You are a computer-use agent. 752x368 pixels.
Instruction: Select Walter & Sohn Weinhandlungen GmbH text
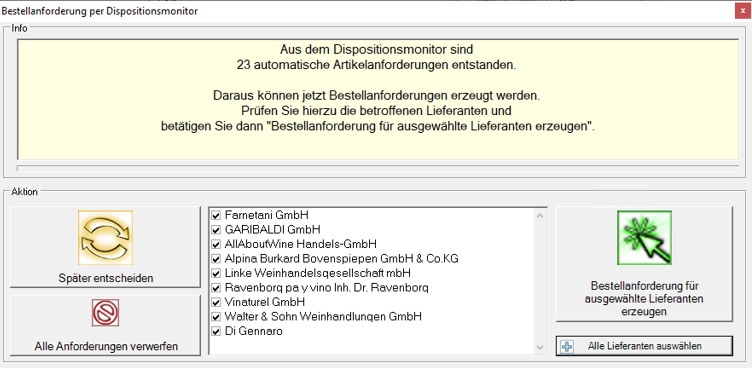[x=323, y=317]
